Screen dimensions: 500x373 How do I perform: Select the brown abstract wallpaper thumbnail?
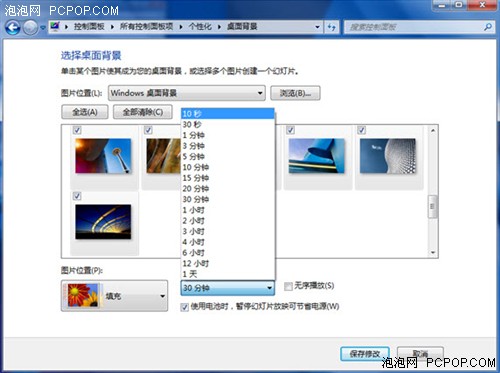point(163,156)
